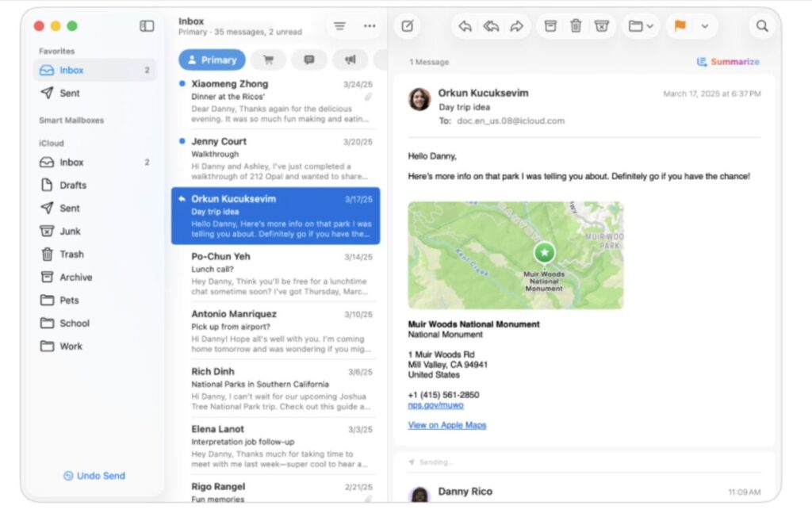Open the more options ellipsis menu
812x517 pixels.
tap(370, 26)
